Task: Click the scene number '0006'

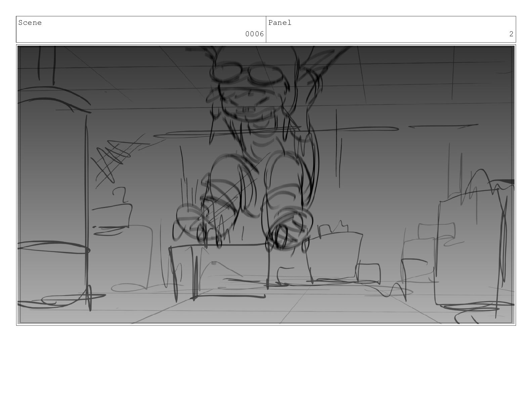Action: click(255, 34)
